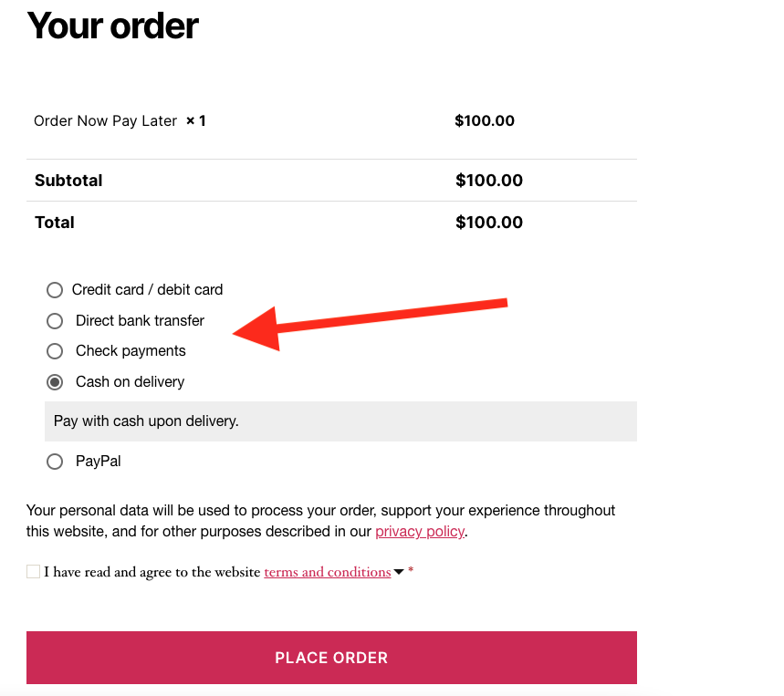Click the Subtotal row label

[68, 181]
